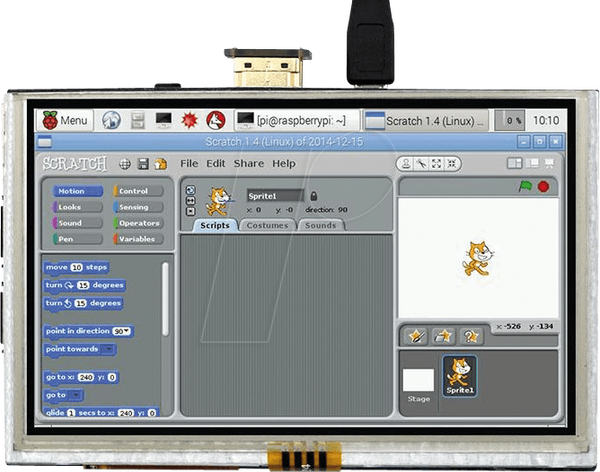
Task: Open the file manager cabinet icon
Action: point(138,120)
